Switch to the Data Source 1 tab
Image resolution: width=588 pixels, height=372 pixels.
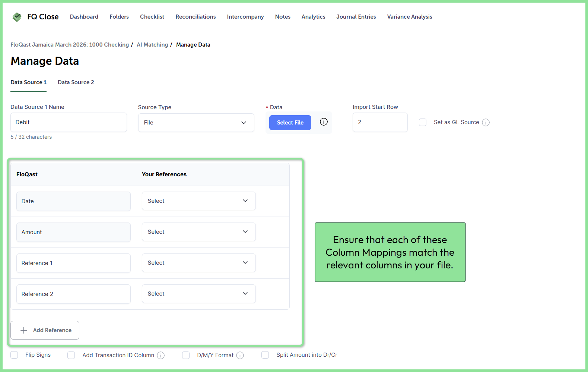click(28, 82)
